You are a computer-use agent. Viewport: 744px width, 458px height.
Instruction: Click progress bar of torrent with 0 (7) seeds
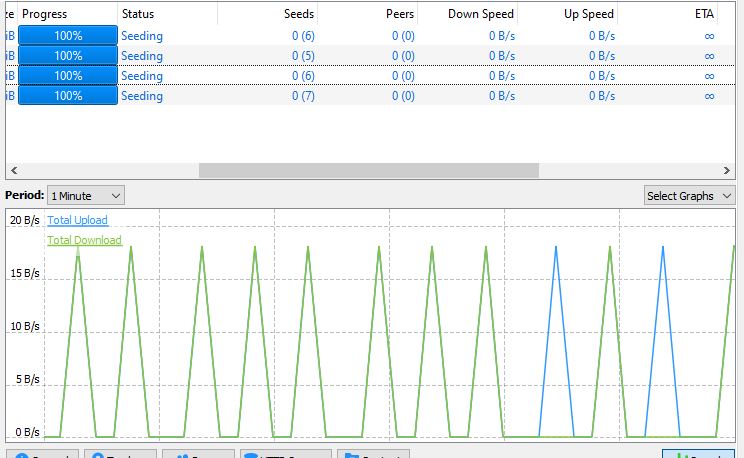click(x=68, y=96)
